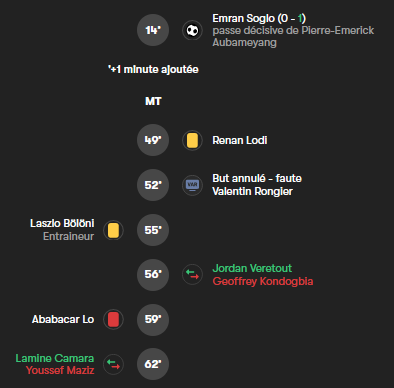
Task: Open Renan Lodi player name
Action: tap(240, 140)
